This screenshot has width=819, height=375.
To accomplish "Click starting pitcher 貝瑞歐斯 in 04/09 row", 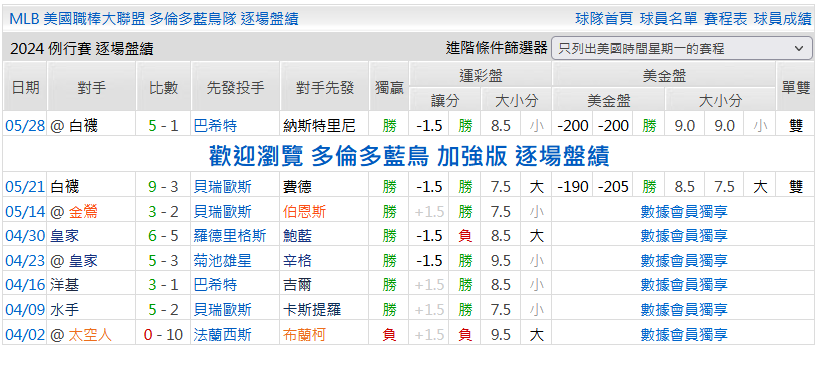I will (223, 310).
